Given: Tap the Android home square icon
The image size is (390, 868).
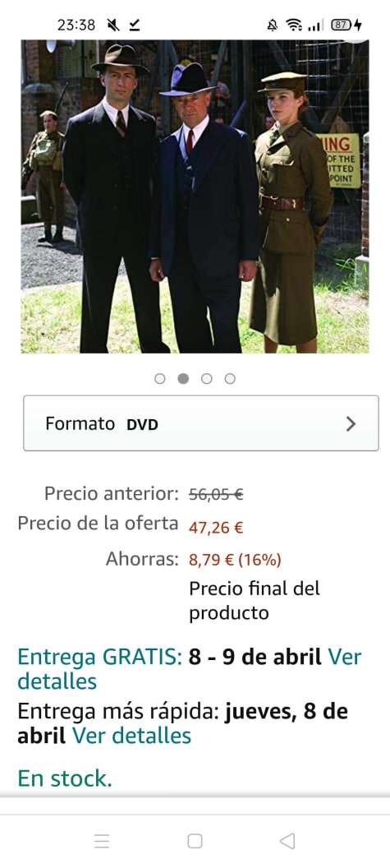Looking at the screenshot, I should click(195, 841).
